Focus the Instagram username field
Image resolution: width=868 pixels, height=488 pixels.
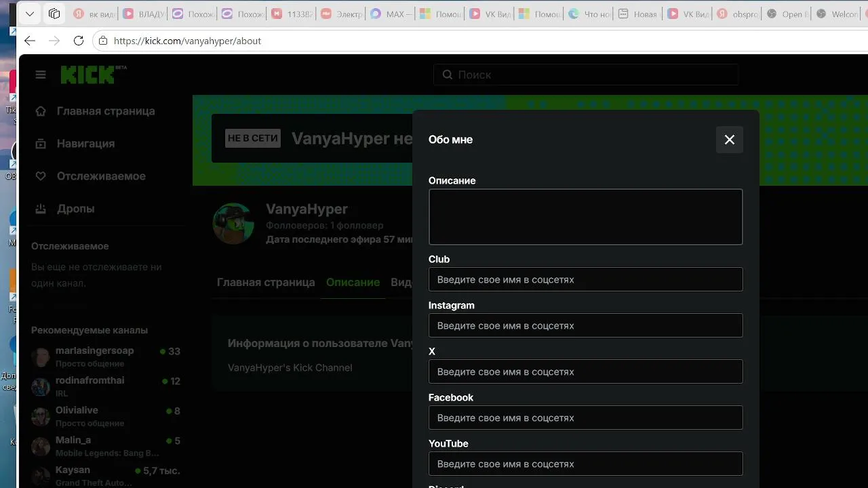pos(585,325)
